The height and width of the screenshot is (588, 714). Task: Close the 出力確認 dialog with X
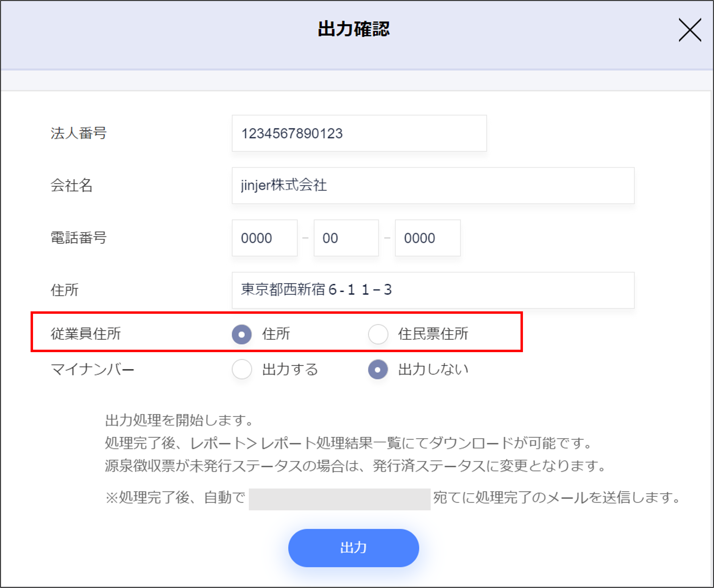690,30
